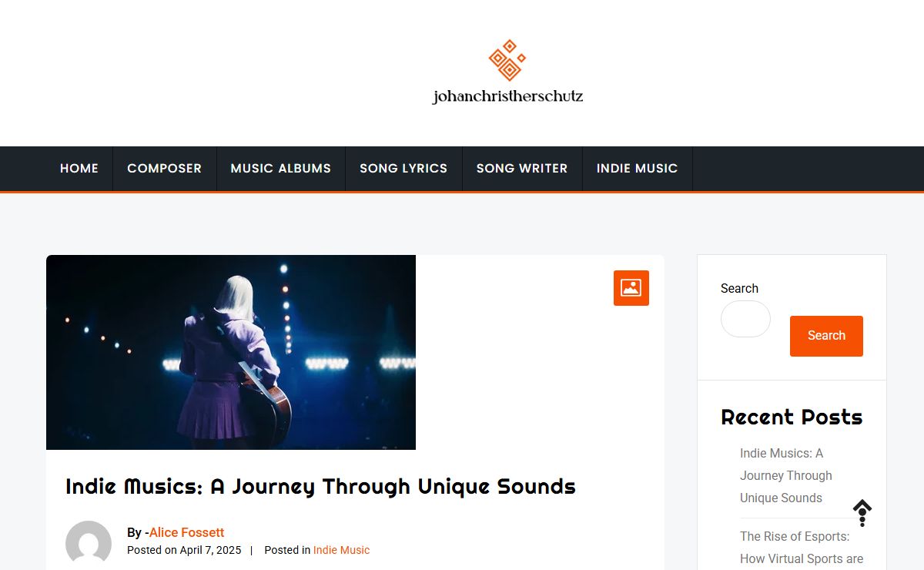The image size is (924, 570).
Task: Open The Rise of Esports recent post
Action: 802,548
